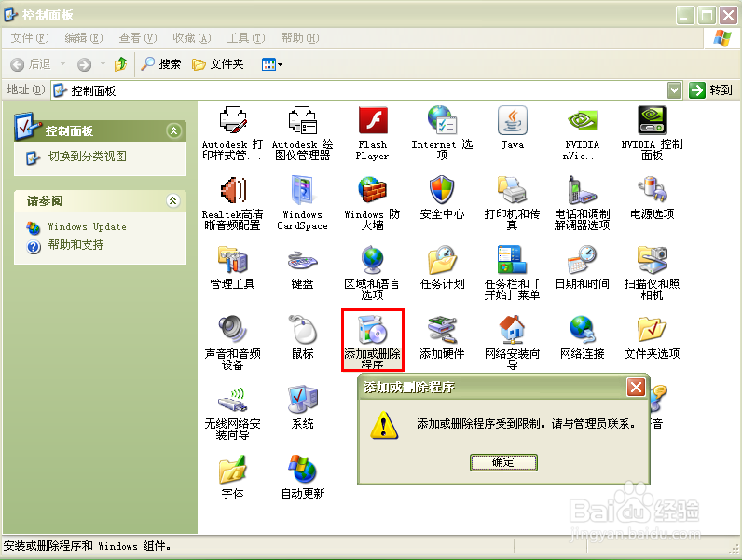The image size is (742, 560).
Task: Open Sounds and Audio Devices (声音和音频设备)
Action: click(x=232, y=343)
